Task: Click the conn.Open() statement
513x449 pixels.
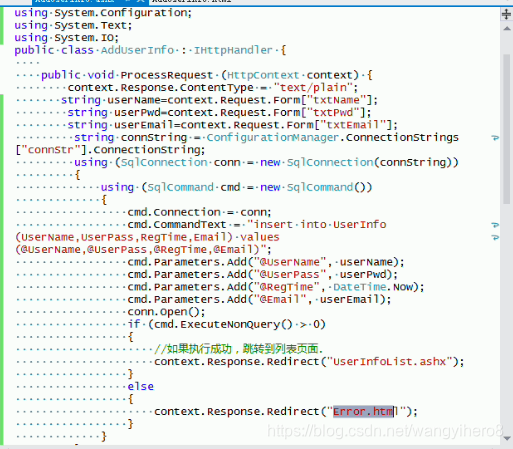Action: 166,312
